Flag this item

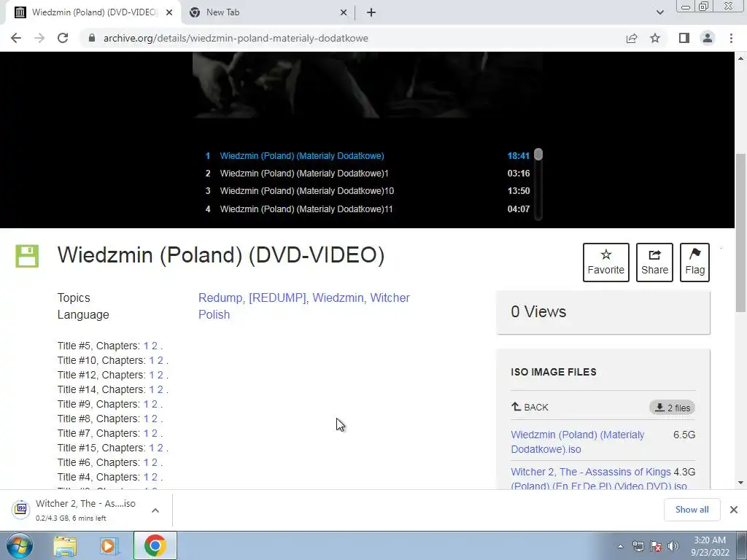694,262
